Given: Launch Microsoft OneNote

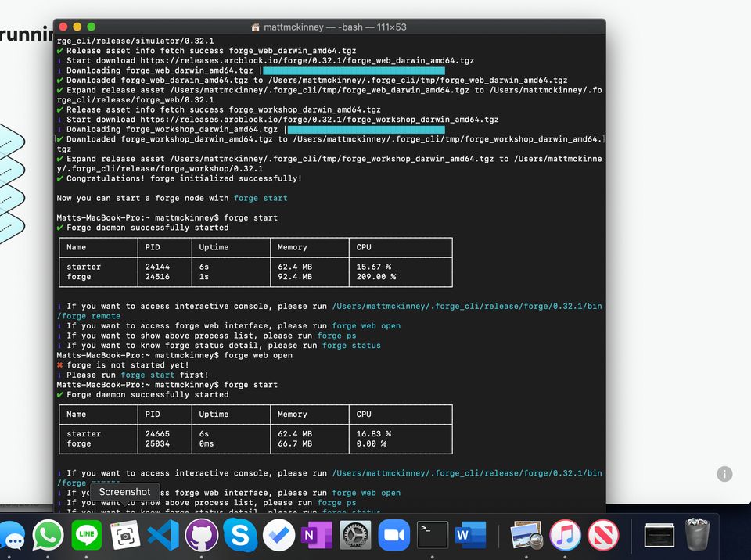Looking at the screenshot, I should [x=317, y=536].
